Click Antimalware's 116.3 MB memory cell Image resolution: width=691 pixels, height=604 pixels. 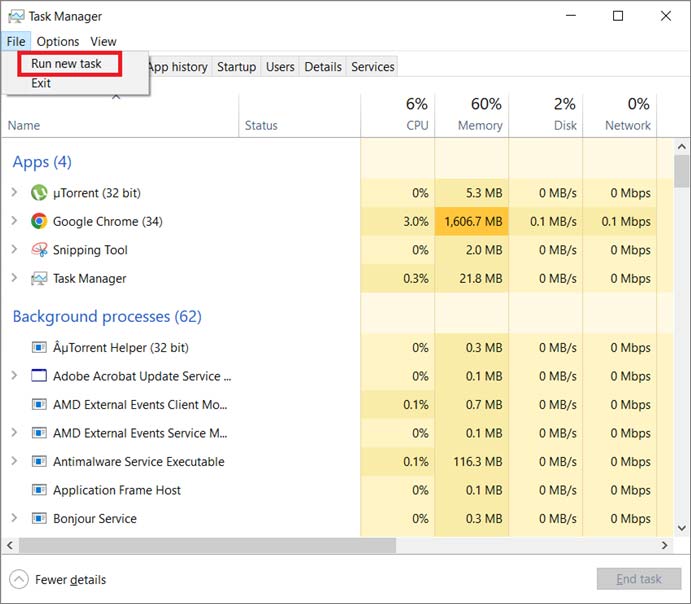472,461
